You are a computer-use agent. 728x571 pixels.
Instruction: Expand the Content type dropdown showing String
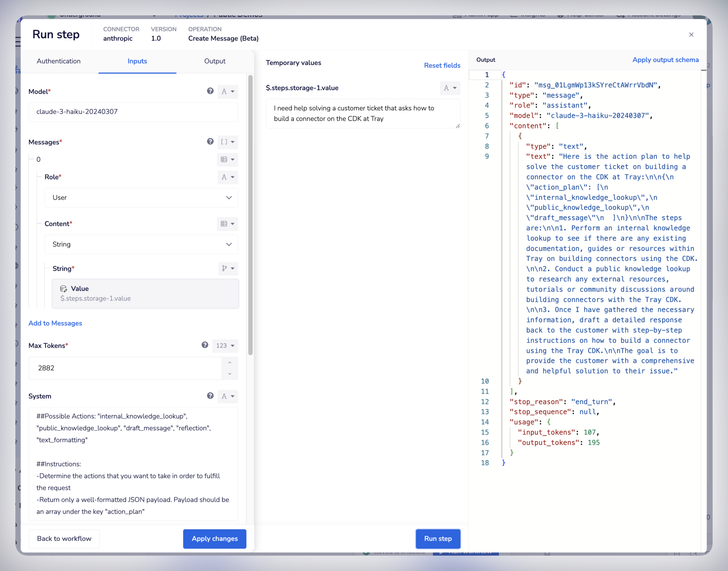(x=141, y=244)
